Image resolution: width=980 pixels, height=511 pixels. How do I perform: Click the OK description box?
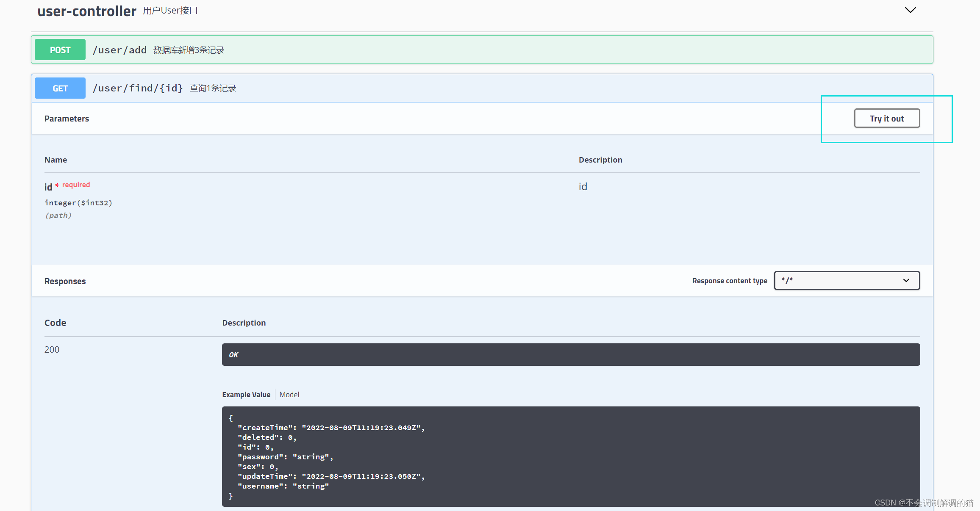pos(571,354)
